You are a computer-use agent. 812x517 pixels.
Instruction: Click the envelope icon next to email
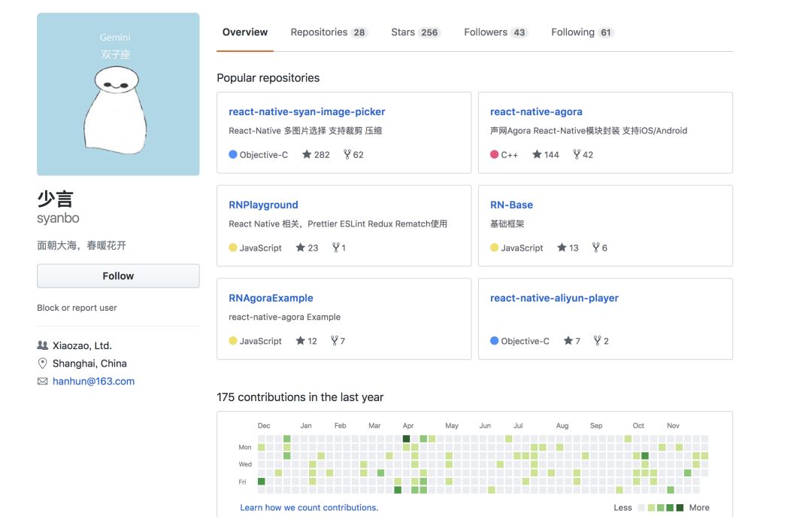pyautogui.click(x=42, y=381)
